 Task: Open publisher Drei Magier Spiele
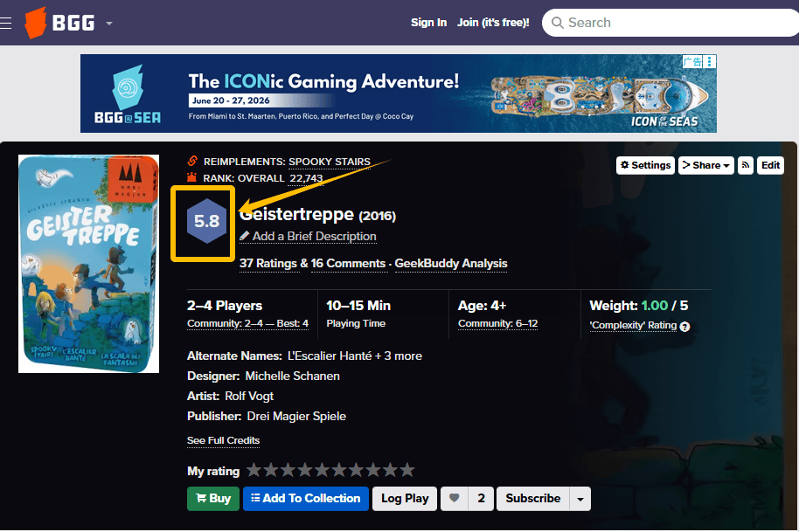296,417
